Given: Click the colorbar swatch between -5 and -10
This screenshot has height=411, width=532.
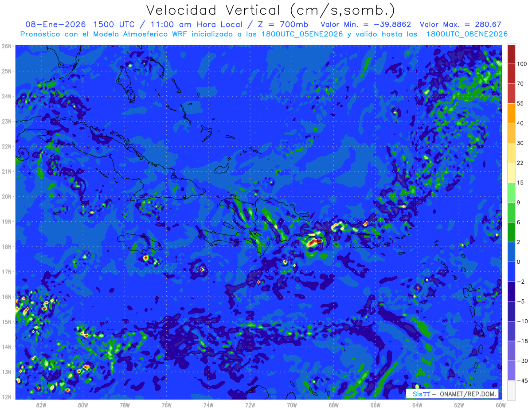Looking at the screenshot, I should click(x=511, y=311).
